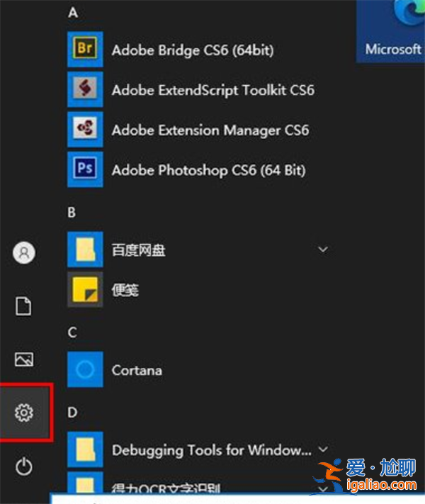Open the 便笺 list entry
The width and height of the screenshot is (425, 504).
tap(125, 290)
